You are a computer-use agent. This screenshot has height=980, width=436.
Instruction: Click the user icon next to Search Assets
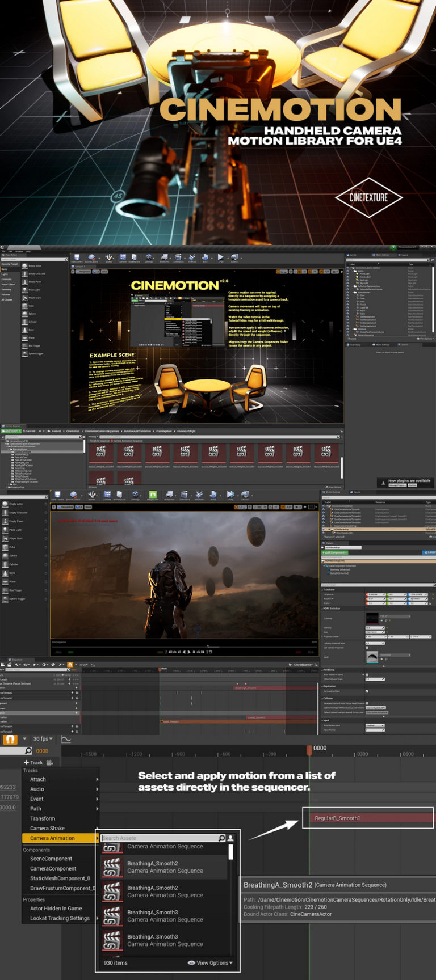[x=230, y=838]
